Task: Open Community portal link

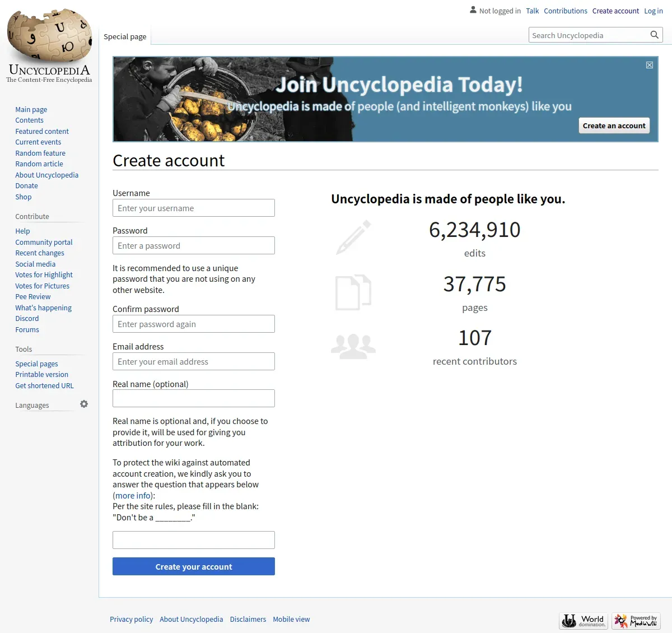Action: click(x=44, y=242)
